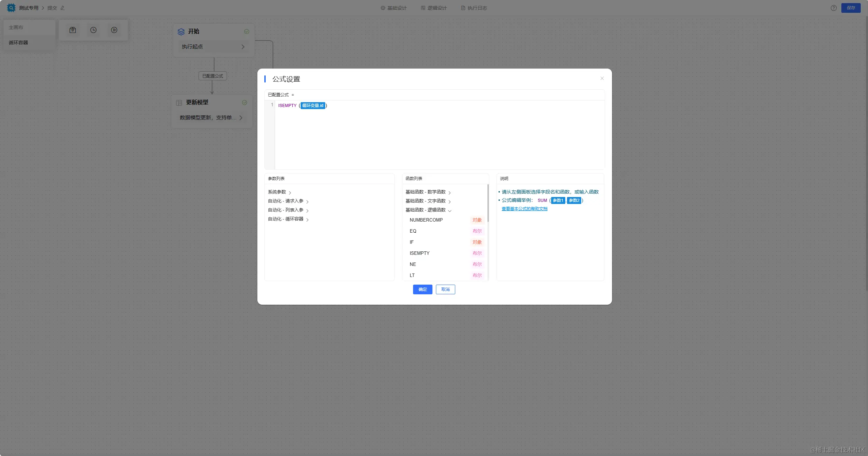868x456 pixels.
Task: Click the layers icon on 开始 node
Action: pyautogui.click(x=181, y=32)
